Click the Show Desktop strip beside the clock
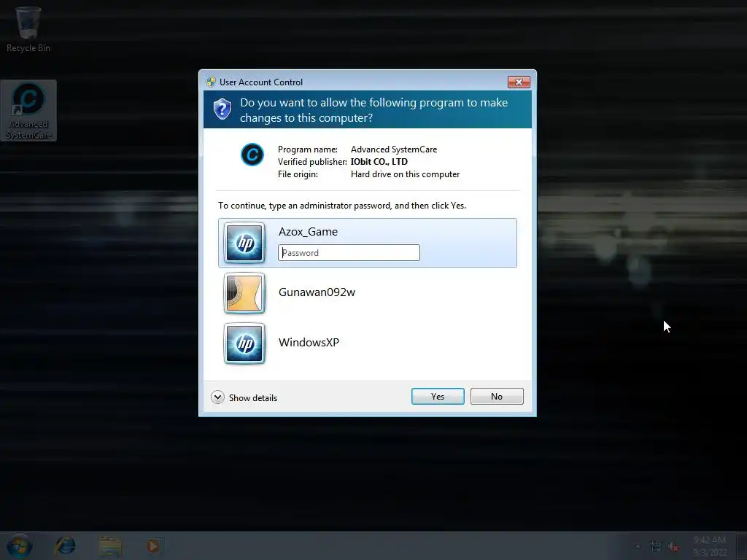The width and height of the screenshot is (747, 560). (741, 546)
